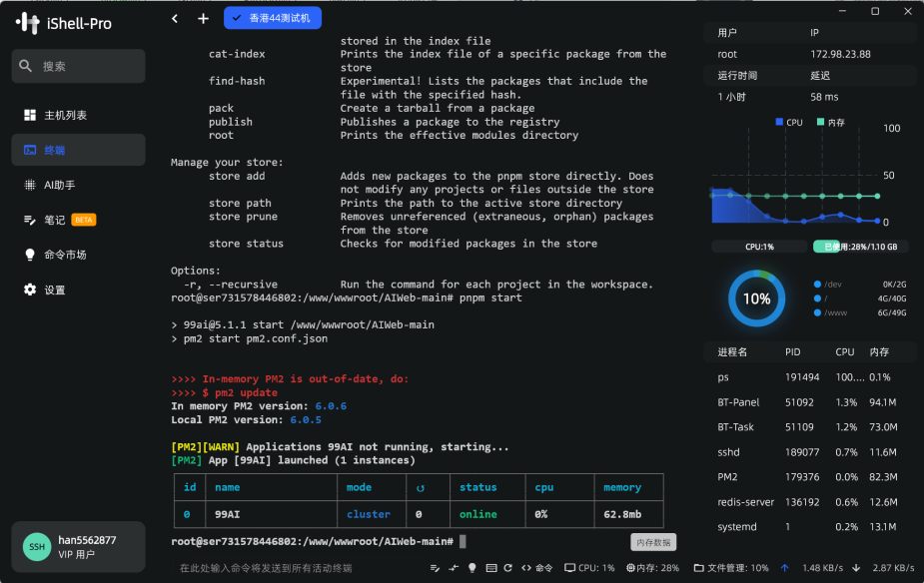The image size is (924, 583).
Task: Click the 4G/40G root disk entry
Action: tap(892, 298)
